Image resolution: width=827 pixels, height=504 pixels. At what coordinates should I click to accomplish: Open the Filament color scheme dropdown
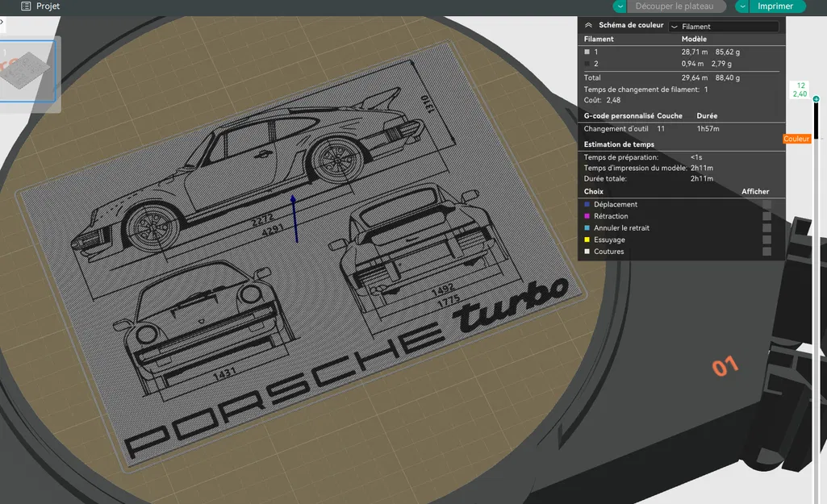tap(724, 27)
